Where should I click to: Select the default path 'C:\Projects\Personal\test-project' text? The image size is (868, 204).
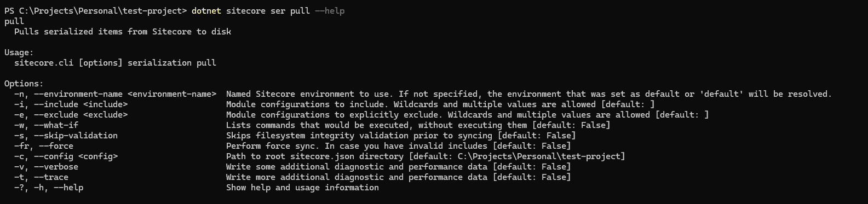click(x=539, y=156)
